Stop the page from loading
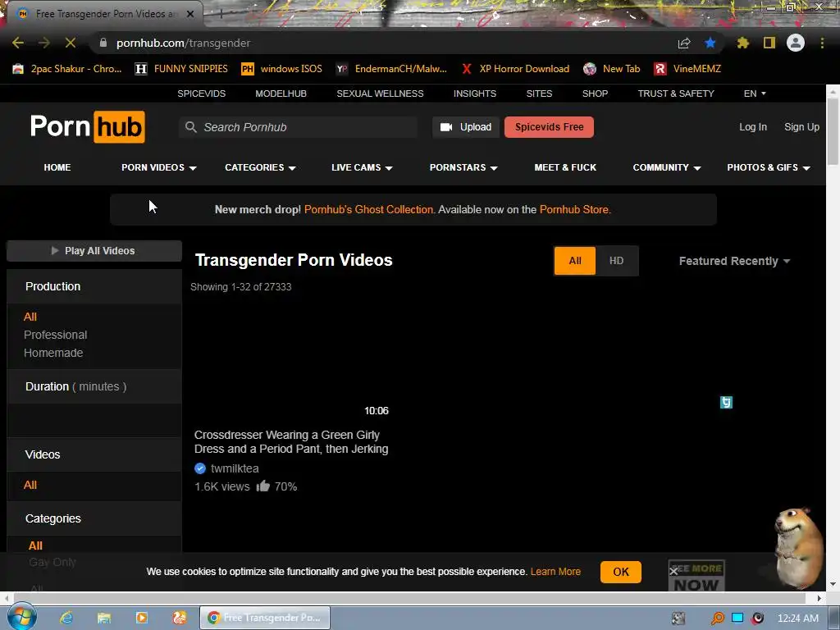 [x=71, y=43]
